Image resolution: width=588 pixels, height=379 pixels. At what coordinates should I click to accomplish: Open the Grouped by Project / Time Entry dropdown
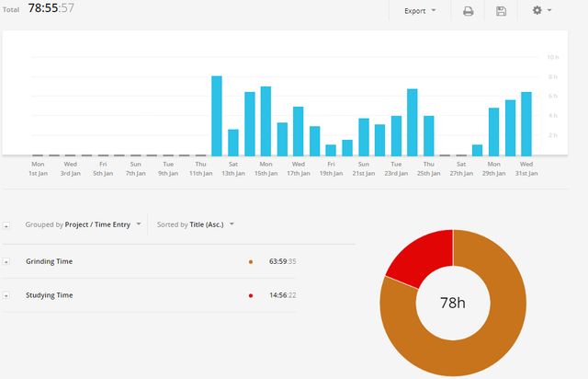point(84,224)
